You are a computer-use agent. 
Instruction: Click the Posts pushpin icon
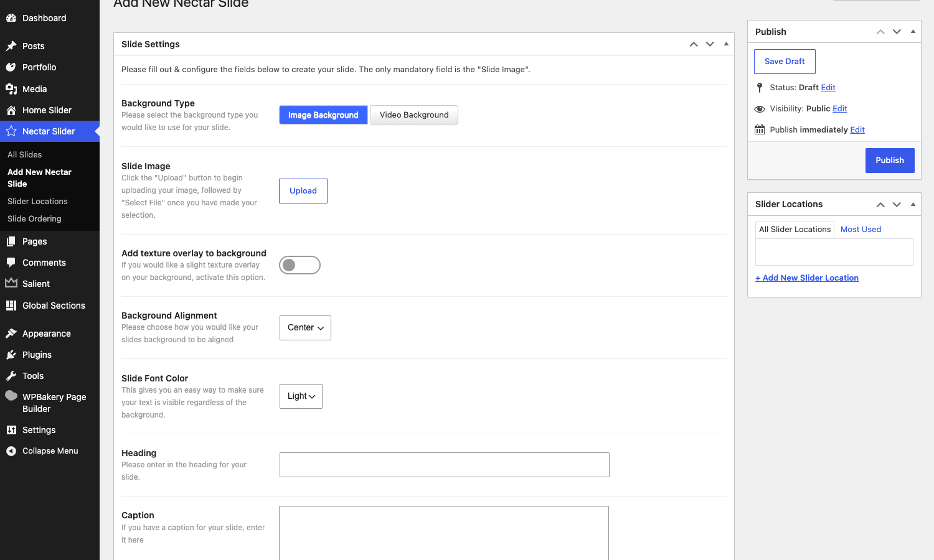[11, 46]
